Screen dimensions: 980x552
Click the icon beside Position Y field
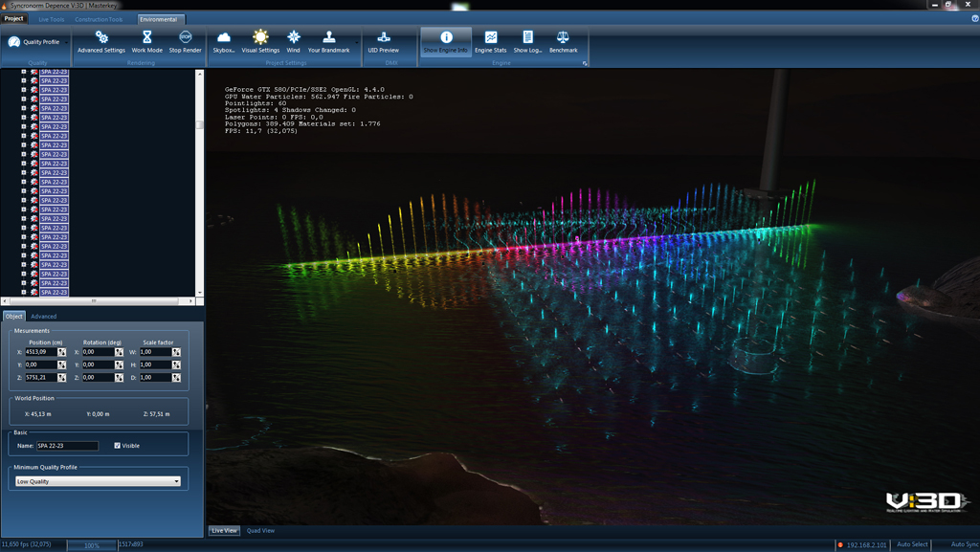tap(61, 364)
